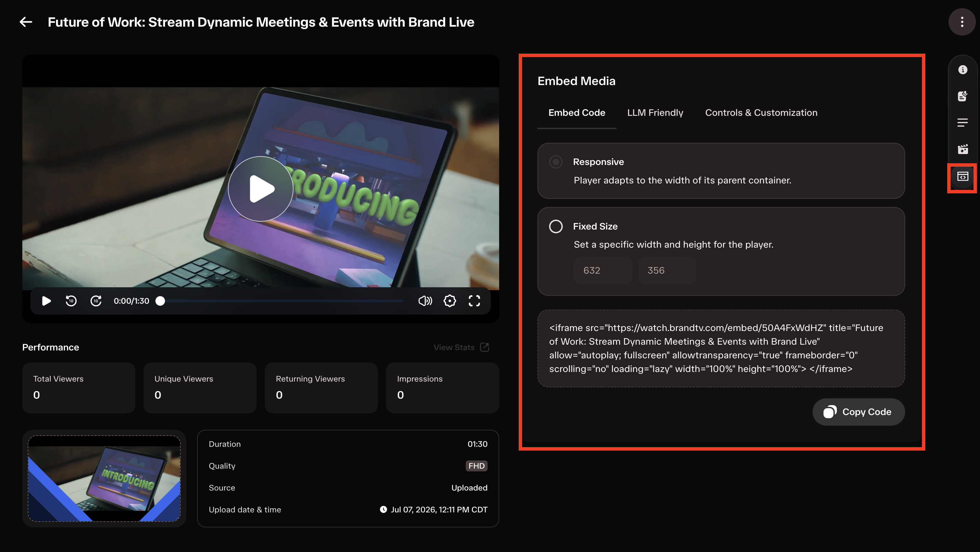
Task: Click the upload date Jul 07, 2026
Action: click(x=439, y=509)
